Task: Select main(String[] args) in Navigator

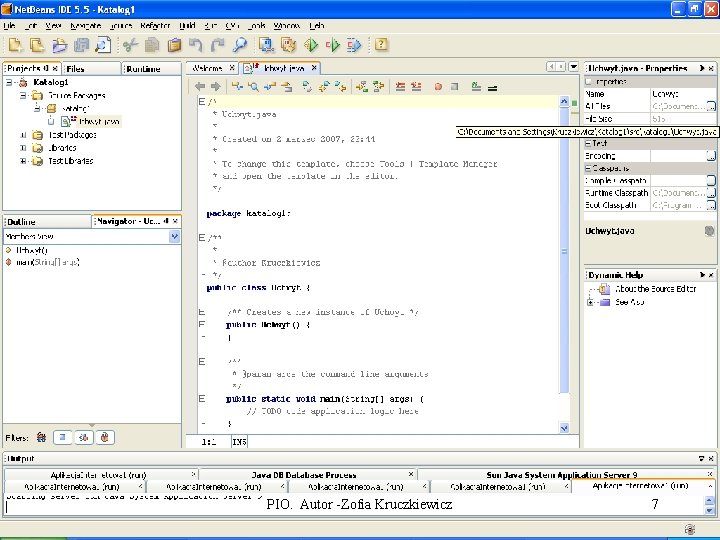Action: [46, 262]
